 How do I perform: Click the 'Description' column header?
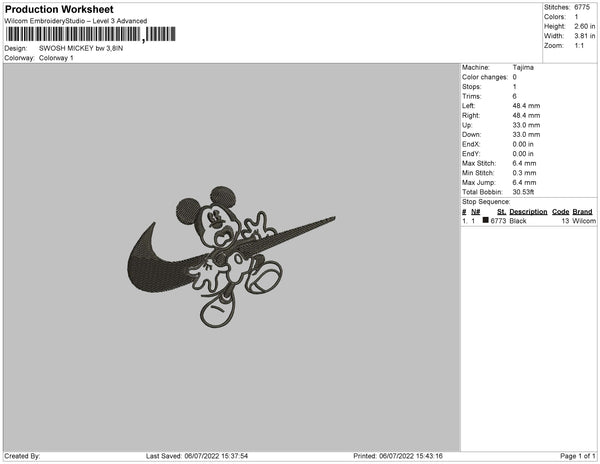tap(528, 212)
